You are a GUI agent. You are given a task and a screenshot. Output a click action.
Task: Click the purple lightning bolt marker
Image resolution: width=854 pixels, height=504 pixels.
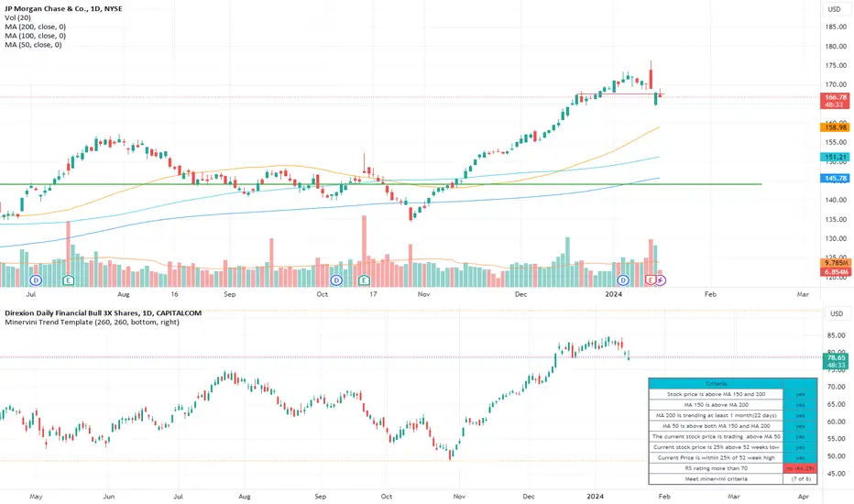coord(660,280)
